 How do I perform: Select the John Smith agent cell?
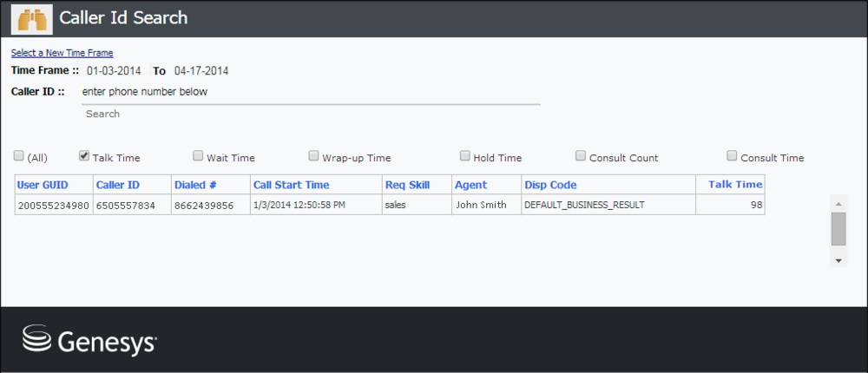pos(481,205)
